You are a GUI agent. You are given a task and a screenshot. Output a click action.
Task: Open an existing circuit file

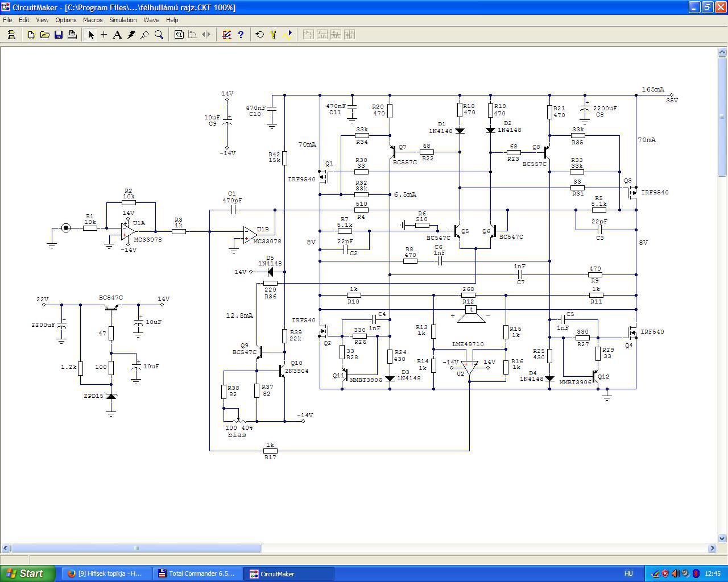point(45,35)
